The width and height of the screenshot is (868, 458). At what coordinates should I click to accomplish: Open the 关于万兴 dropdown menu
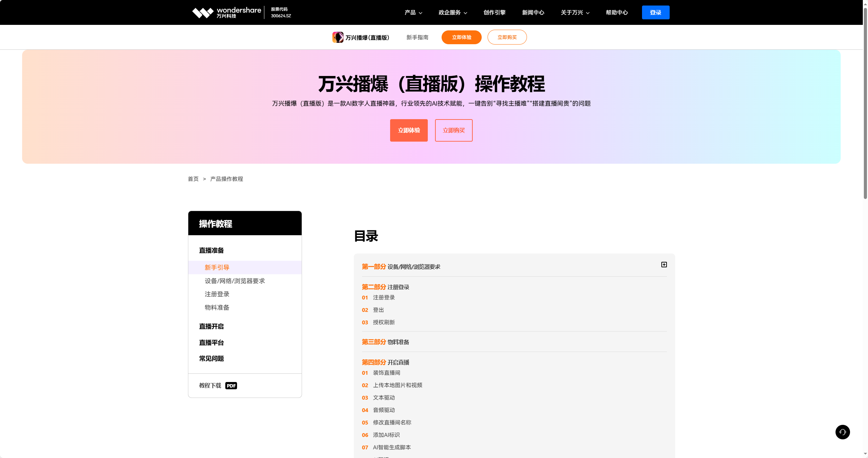575,12
